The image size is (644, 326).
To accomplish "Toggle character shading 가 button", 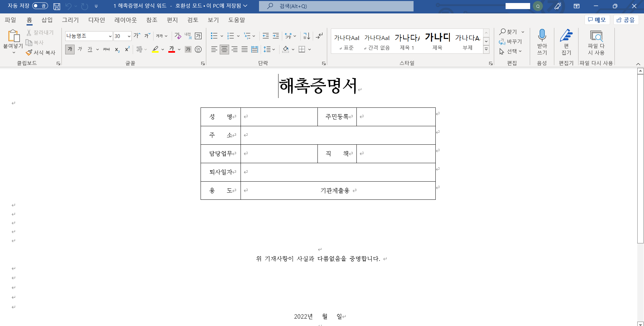I will point(188,49).
